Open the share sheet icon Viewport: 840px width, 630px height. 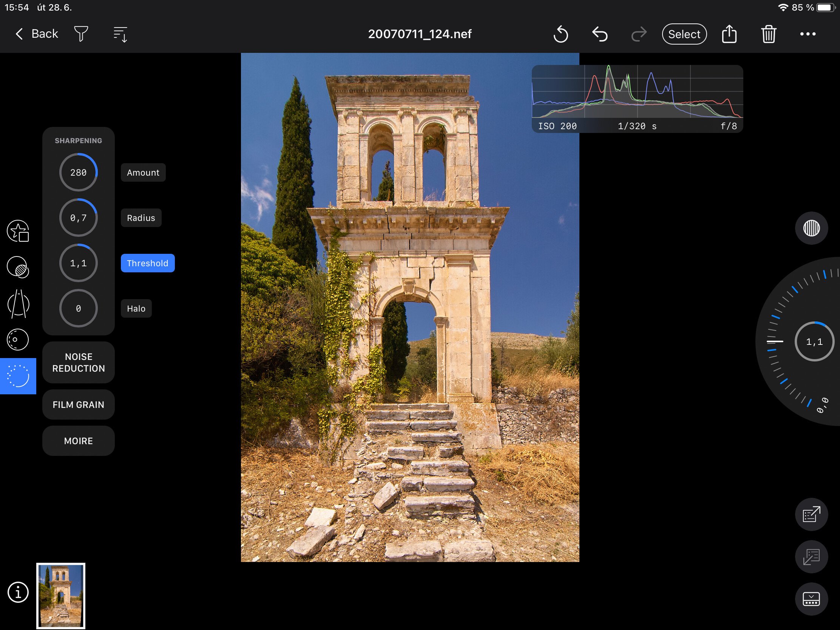729,34
